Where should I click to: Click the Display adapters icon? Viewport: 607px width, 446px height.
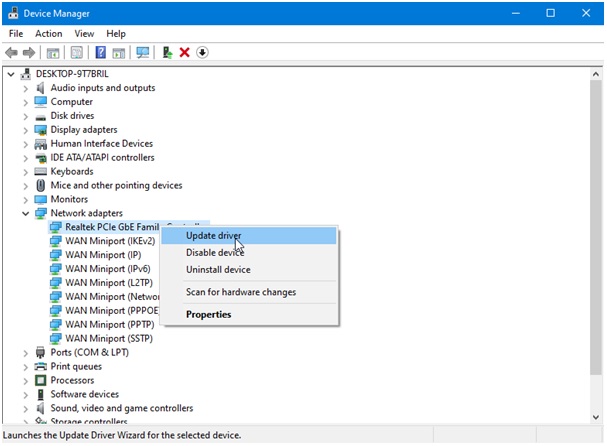(x=40, y=130)
